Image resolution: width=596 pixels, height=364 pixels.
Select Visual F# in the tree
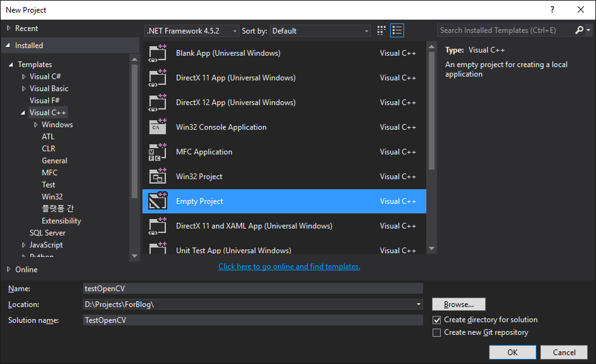(x=44, y=101)
